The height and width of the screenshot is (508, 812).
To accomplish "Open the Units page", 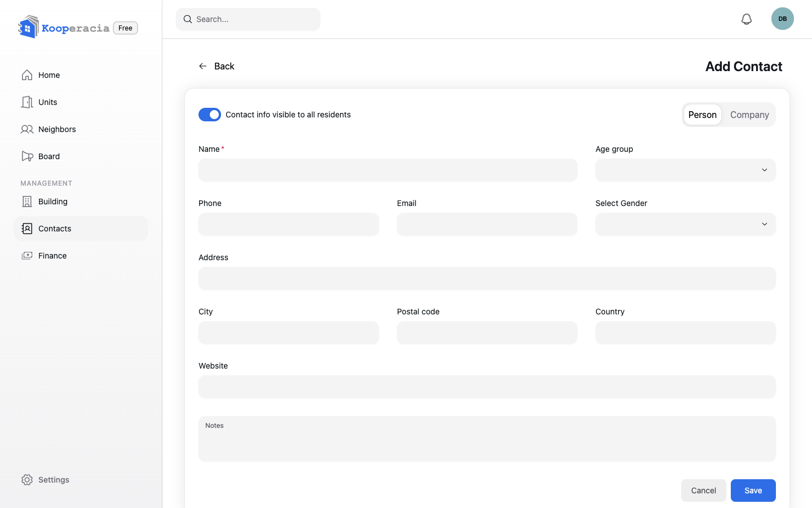I will [x=81, y=102].
